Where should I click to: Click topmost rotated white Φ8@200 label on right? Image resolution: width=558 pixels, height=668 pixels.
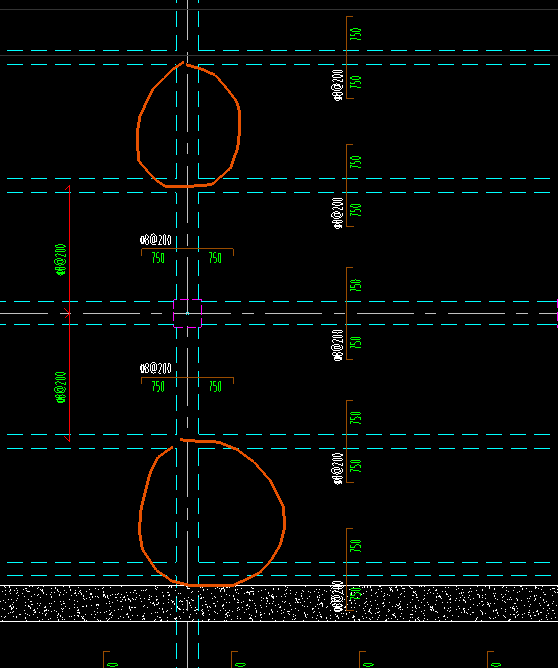pyautogui.click(x=338, y=85)
